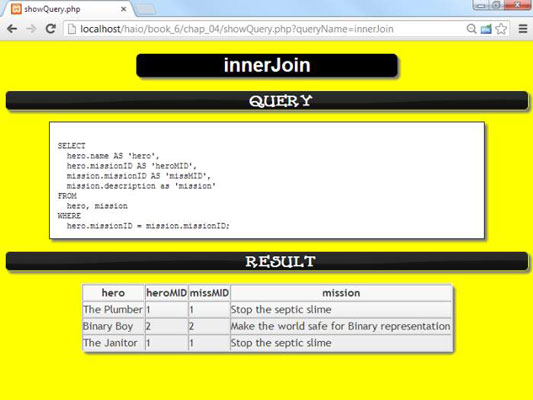Click the mission text in The Plumber row

(x=281, y=310)
